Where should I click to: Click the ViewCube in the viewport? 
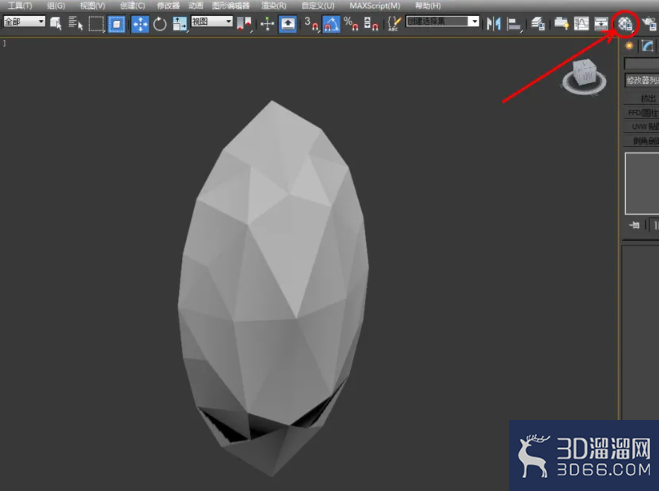tap(584, 76)
